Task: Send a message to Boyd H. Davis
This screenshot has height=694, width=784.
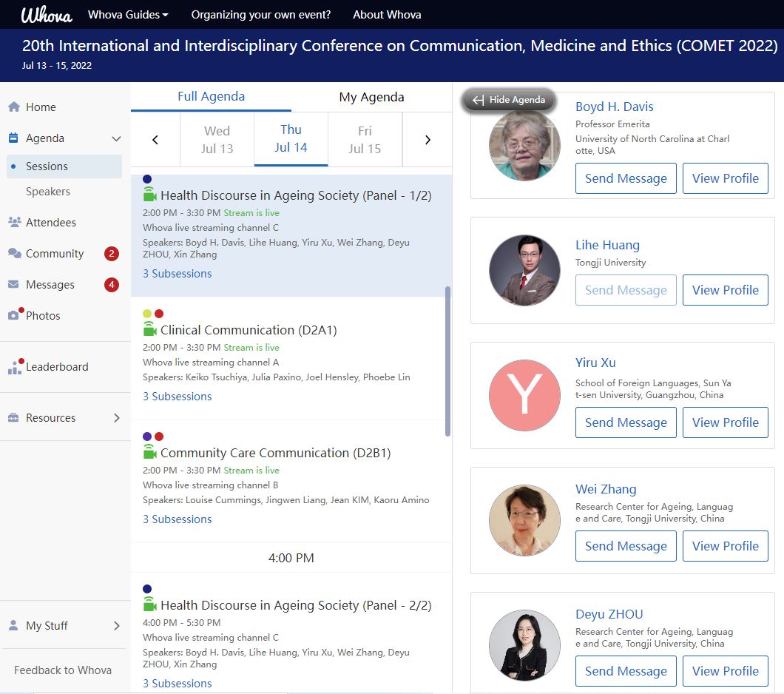Action: tap(626, 178)
